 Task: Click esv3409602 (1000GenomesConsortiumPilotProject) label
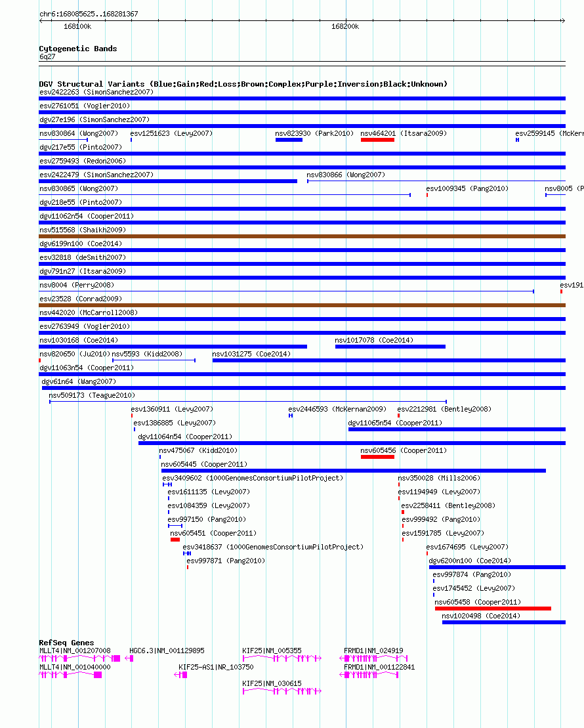(253, 478)
